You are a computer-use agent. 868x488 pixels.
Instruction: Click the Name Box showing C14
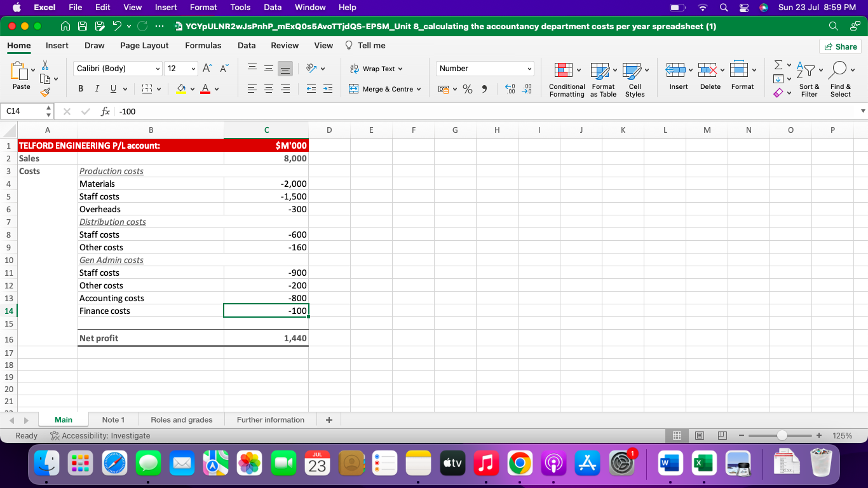coord(24,111)
